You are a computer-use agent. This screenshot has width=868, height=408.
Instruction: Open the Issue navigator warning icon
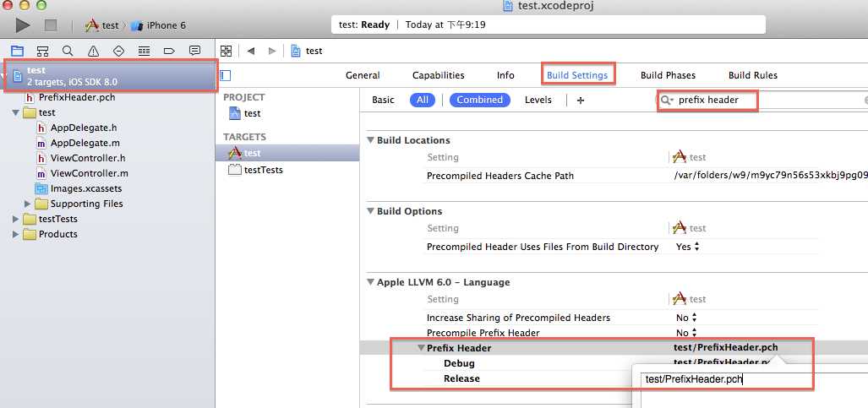[x=93, y=51]
